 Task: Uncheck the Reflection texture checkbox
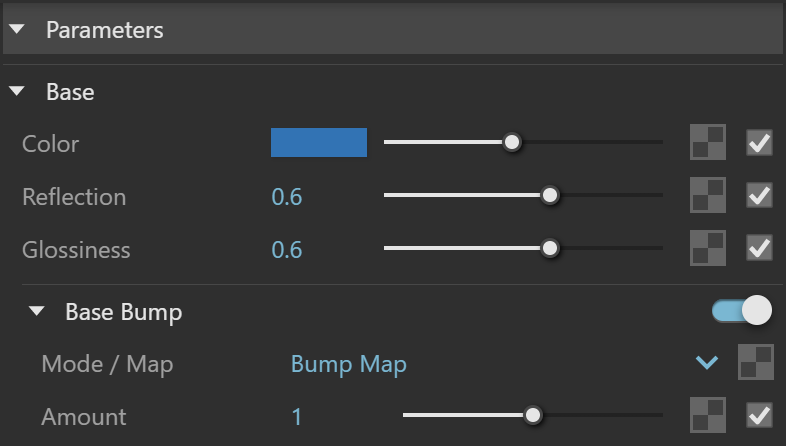click(x=759, y=195)
